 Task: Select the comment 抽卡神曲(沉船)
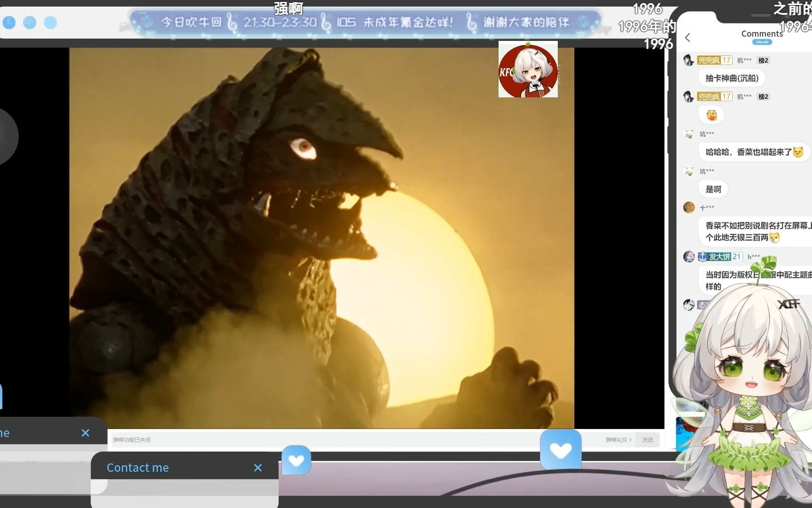pos(732,78)
